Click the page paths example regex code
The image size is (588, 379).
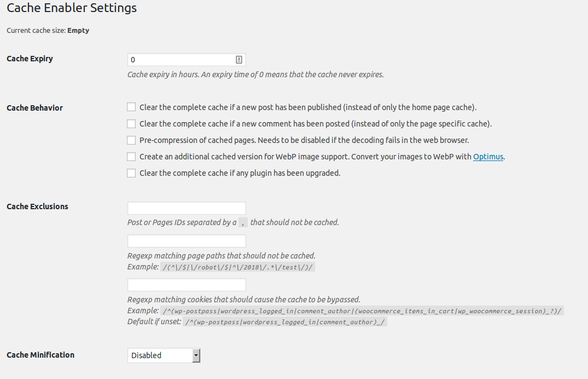tap(237, 267)
